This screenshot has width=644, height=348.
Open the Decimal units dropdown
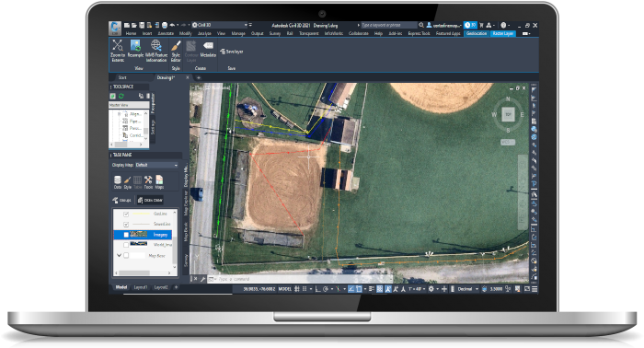[467, 289]
